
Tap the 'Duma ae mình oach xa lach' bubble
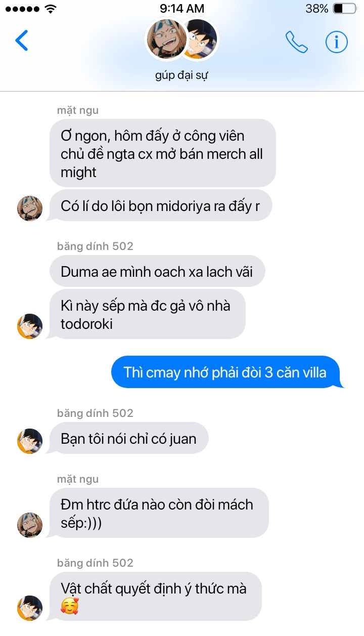(157, 271)
